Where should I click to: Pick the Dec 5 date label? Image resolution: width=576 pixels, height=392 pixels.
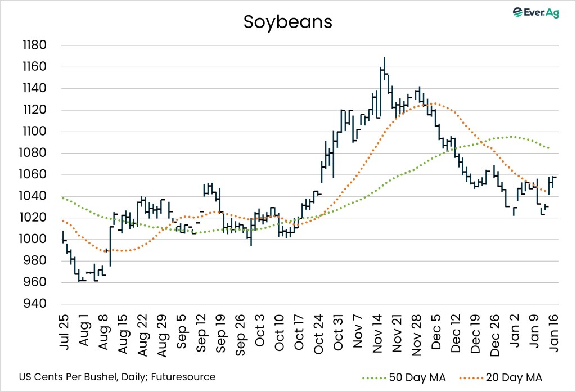point(436,338)
